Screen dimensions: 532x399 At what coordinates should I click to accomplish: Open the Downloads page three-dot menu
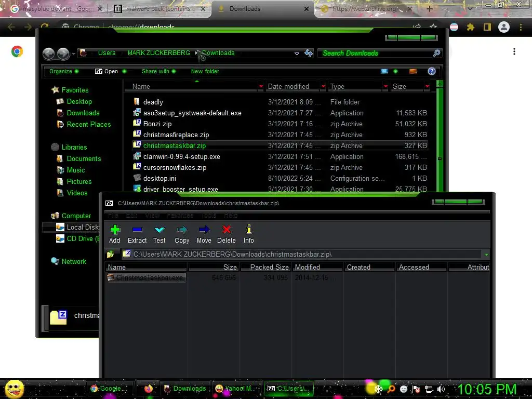coord(514,51)
